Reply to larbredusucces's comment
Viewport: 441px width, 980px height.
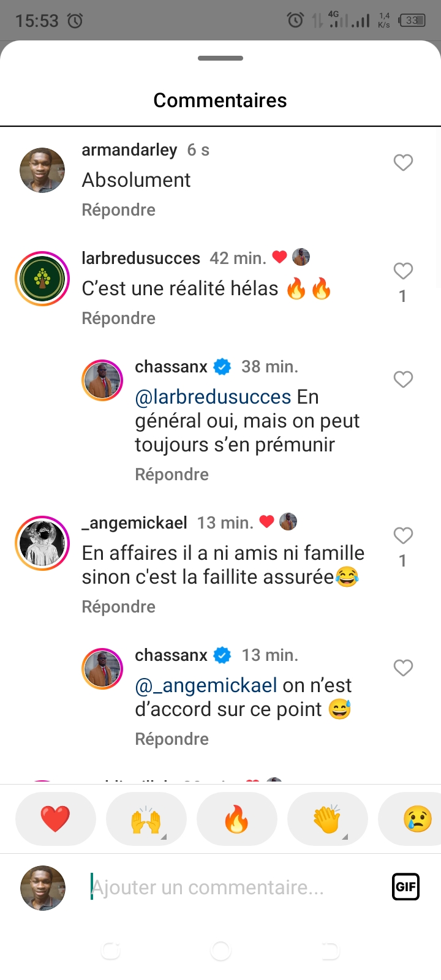click(118, 318)
